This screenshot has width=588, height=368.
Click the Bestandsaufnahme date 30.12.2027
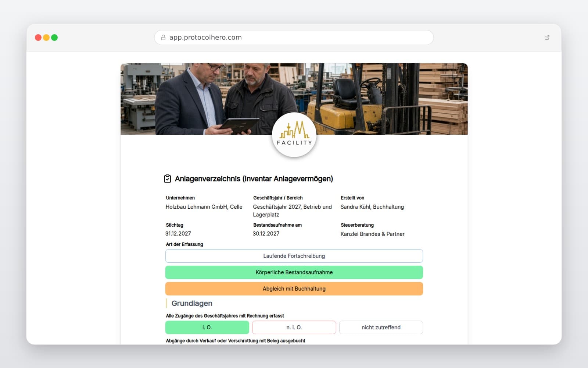pyautogui.click(x=266, y=234)
